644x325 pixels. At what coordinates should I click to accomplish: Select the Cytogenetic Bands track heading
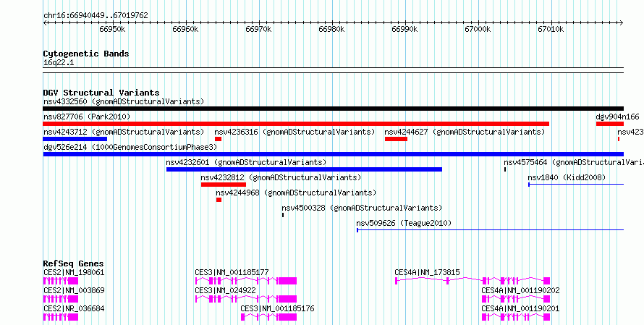(86, 54)
